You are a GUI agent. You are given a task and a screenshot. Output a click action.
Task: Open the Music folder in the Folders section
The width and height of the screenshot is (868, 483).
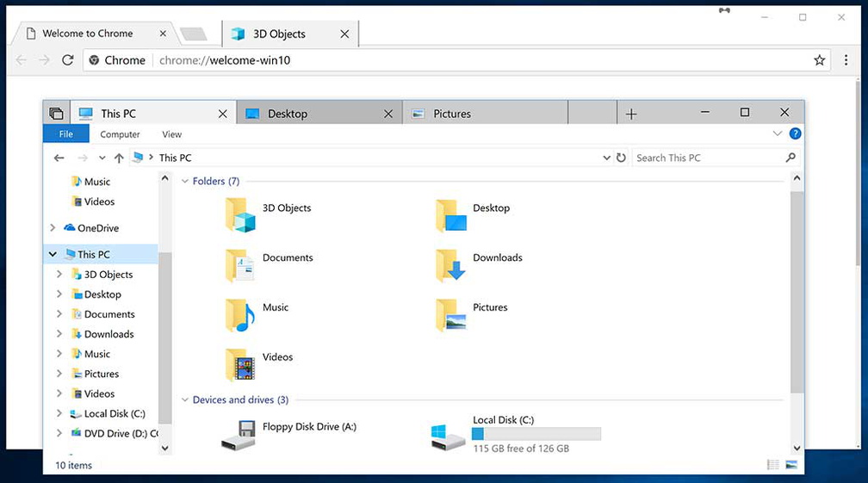click(240, 315)
